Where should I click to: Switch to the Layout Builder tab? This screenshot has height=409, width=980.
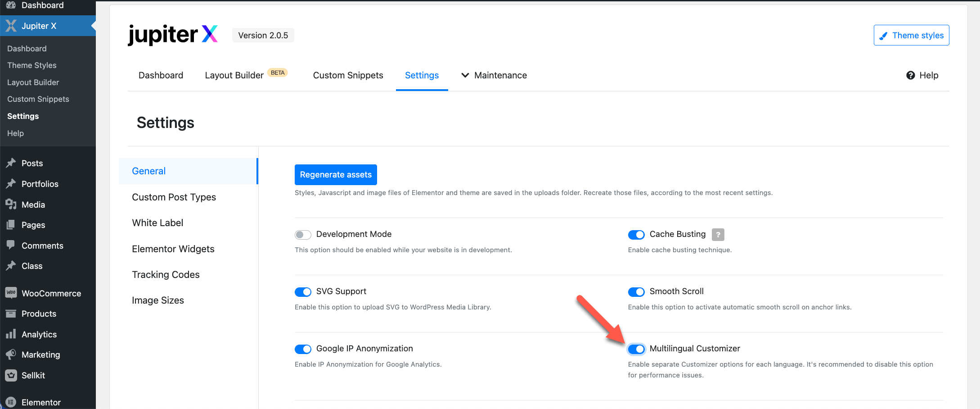point(234,75)
